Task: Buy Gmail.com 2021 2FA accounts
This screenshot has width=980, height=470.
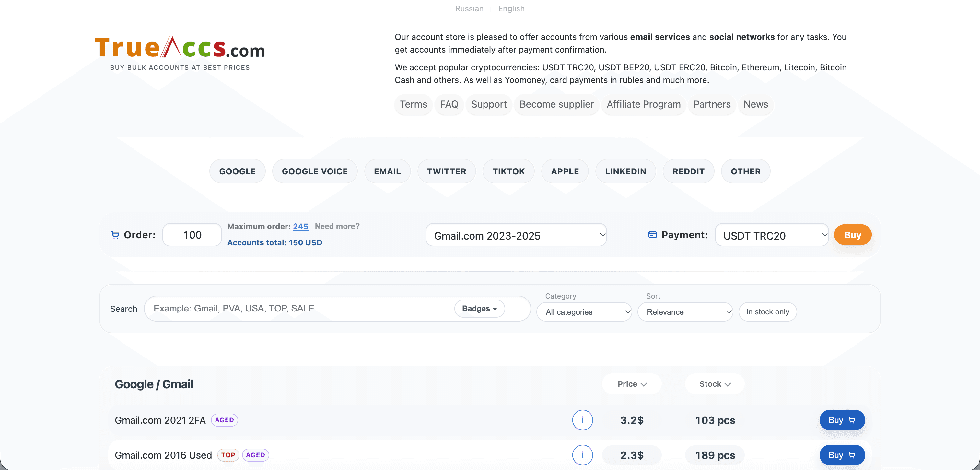Action: 842,420
